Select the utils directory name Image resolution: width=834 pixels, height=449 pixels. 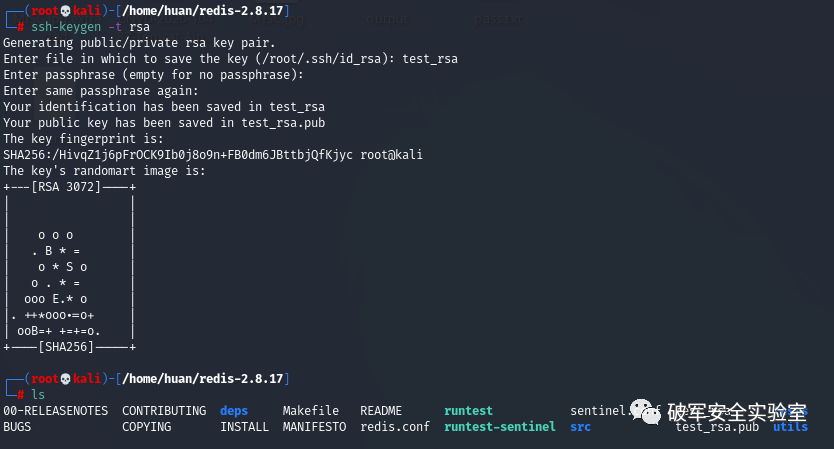pyautogui.click(x=790, y=427)
